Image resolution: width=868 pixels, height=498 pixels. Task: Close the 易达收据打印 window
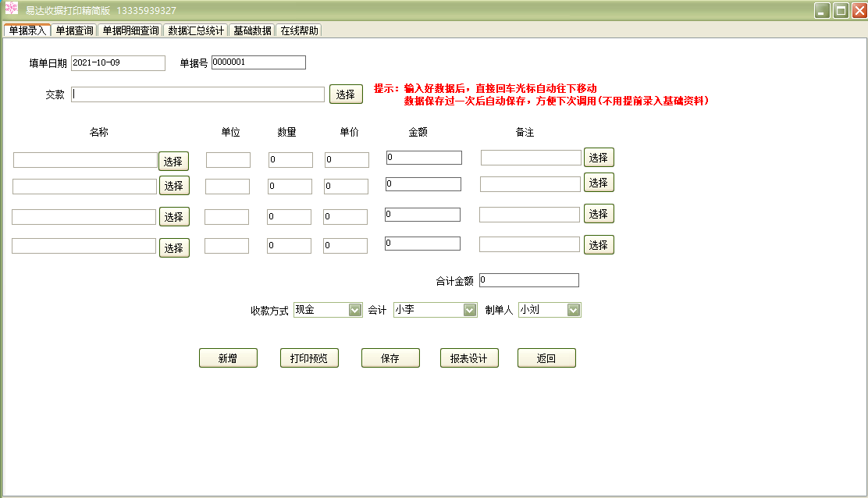point(859,10)
